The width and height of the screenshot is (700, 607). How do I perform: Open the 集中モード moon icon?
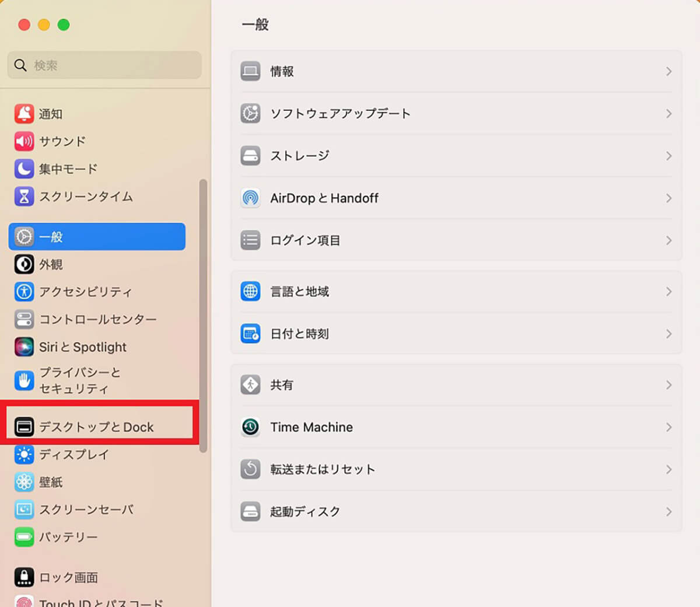click(24, 169)
